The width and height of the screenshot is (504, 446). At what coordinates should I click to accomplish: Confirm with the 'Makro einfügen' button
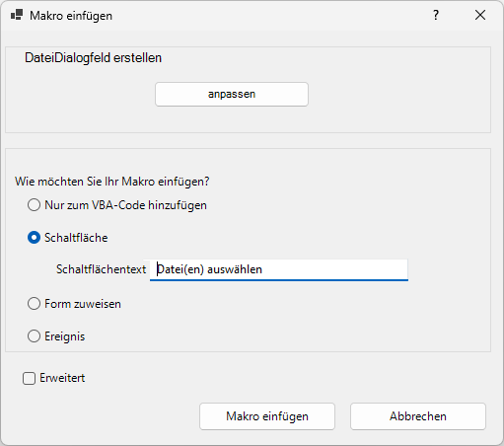(267, 416)
